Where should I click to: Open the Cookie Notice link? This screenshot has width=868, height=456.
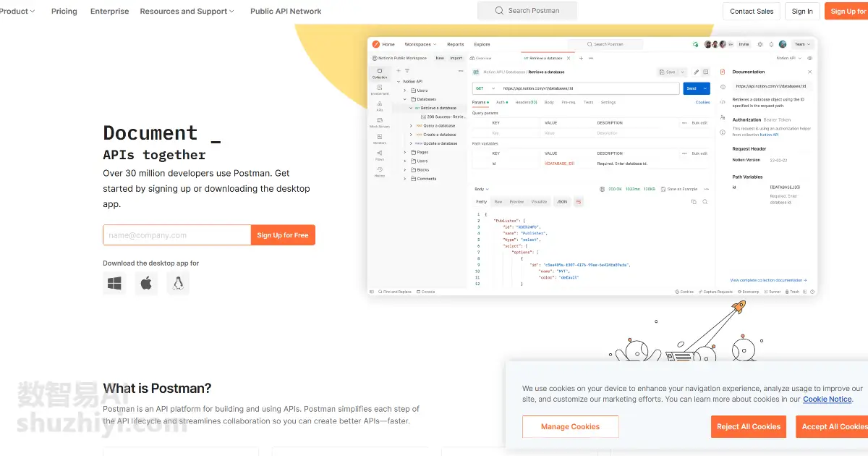pyautogui.click(x=827, y=399)
